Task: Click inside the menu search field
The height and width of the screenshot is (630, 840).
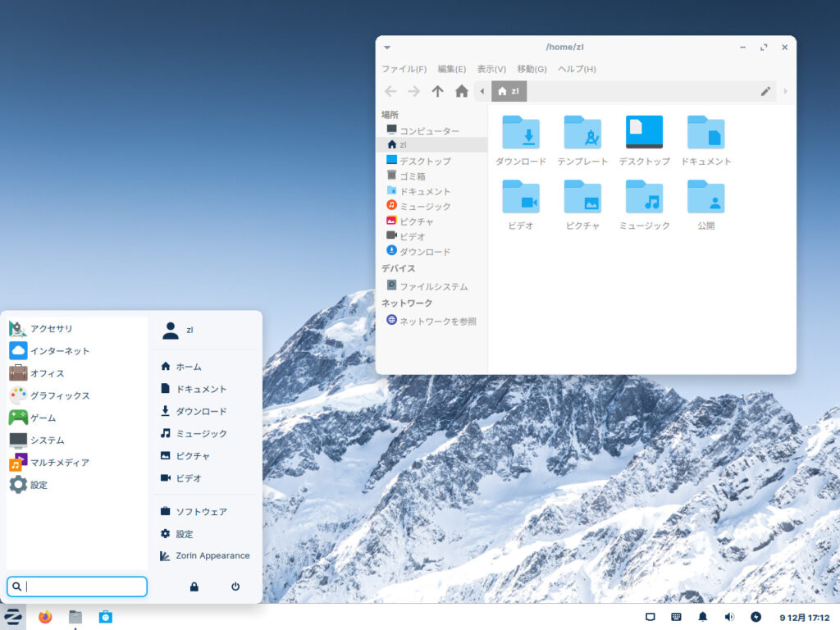Action: (x=76, y=586)
